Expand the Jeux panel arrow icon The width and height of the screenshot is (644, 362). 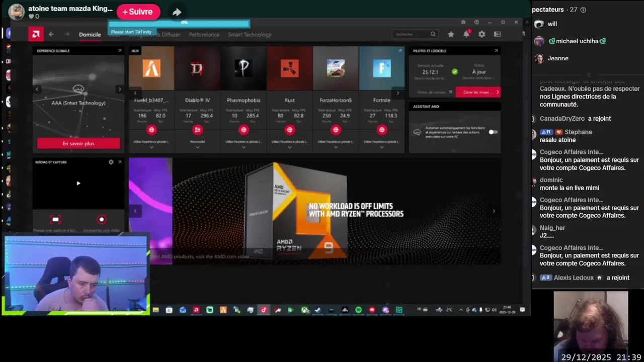(x=400, y=51)
